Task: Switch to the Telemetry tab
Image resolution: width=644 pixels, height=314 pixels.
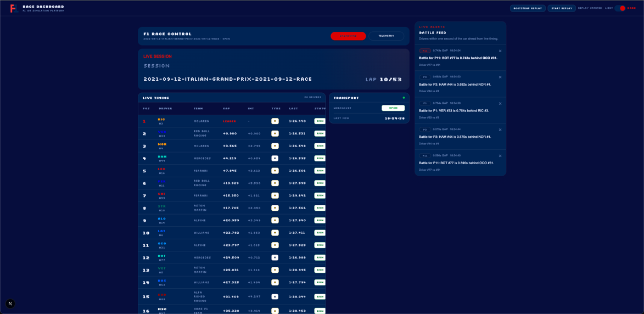Action: point(386,36)
